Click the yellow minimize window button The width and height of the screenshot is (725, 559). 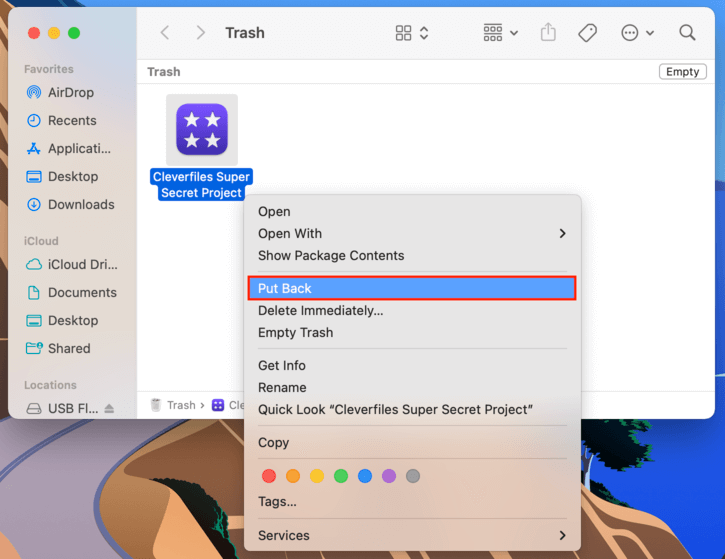point(54,33)
